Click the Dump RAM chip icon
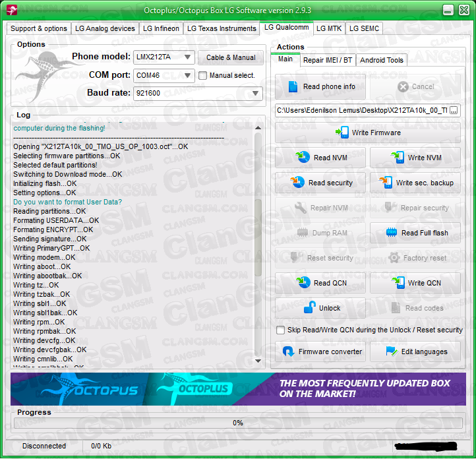The image size is (476, 459). point(303,233)
